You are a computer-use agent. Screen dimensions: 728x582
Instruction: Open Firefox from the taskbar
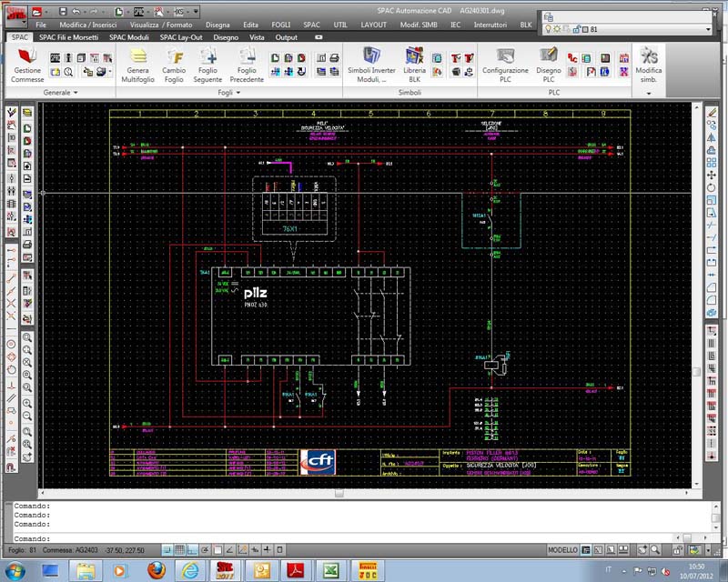tap(156, 570)
